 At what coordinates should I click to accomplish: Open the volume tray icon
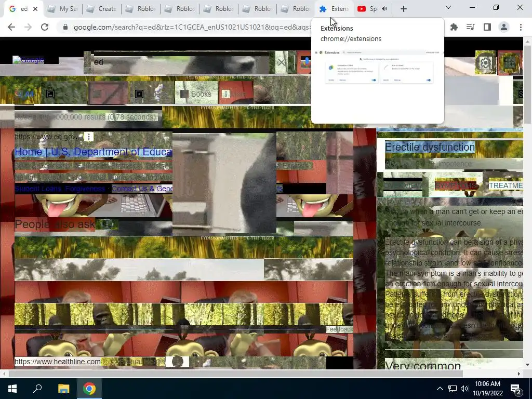click(464, 389)
